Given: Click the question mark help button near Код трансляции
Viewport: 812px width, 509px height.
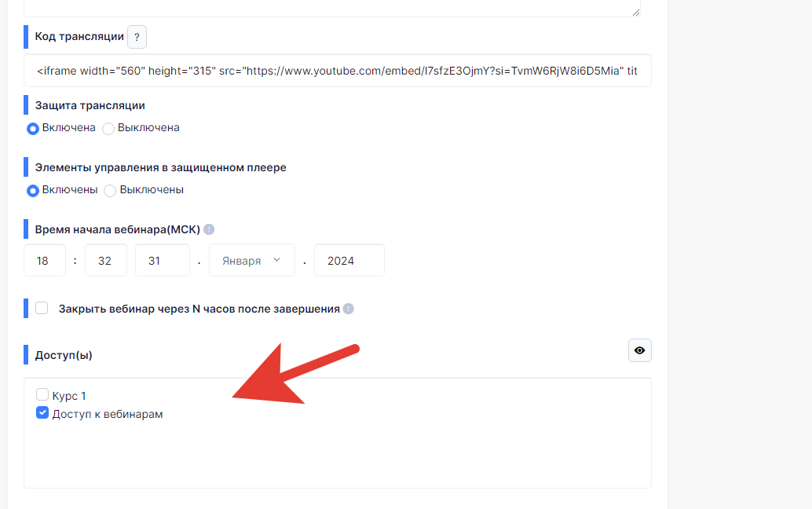Looking at the screenshot, I should 137,37.
